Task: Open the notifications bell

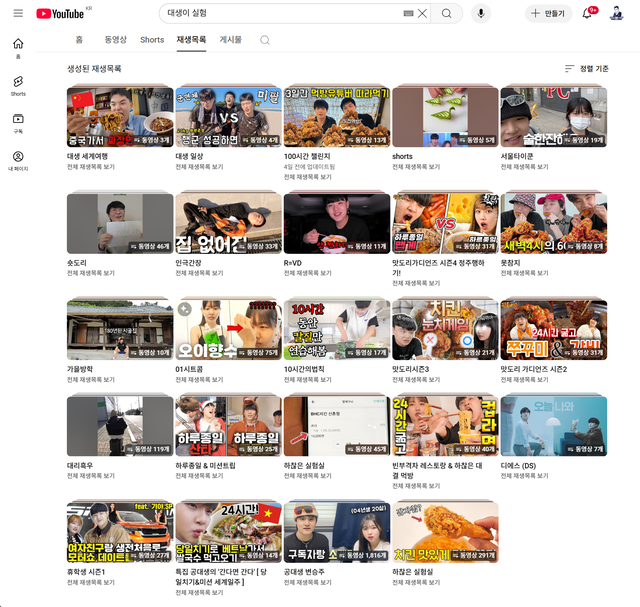Action: click(587, 13)
